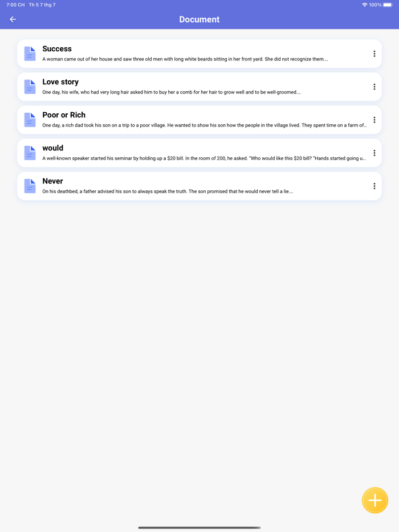Select the file icon for Poor or Rich
Screen dimensions: 399x532
(x=30, y=120)
